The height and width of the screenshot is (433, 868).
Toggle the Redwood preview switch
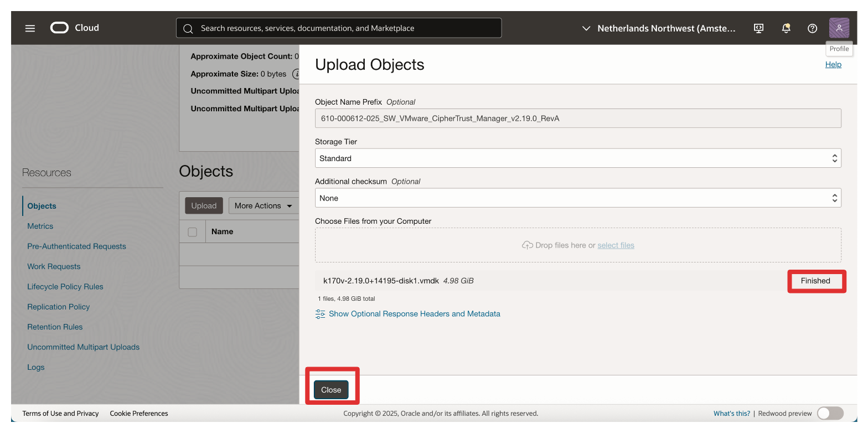(830, 413)
